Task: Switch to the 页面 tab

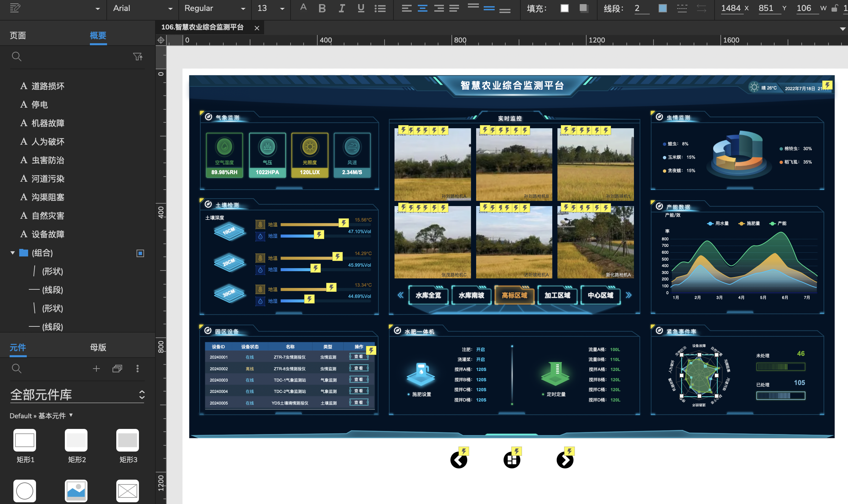Action: click(x=18, y=36)
